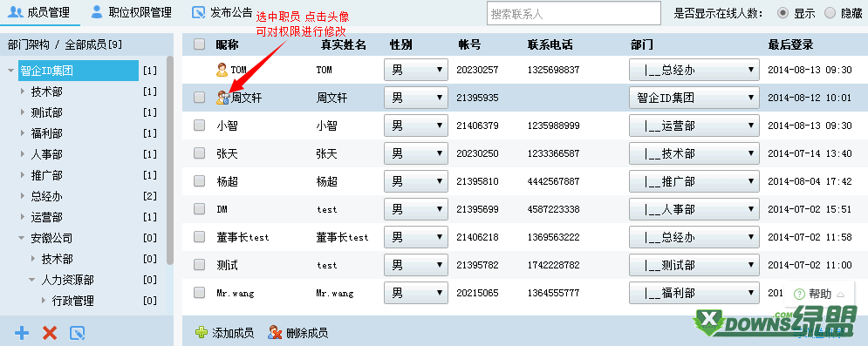The image size is (868, 346).
Task: Check the checkbox for Mr.wang
Action: pyautogui.click(x=199, y=292)
